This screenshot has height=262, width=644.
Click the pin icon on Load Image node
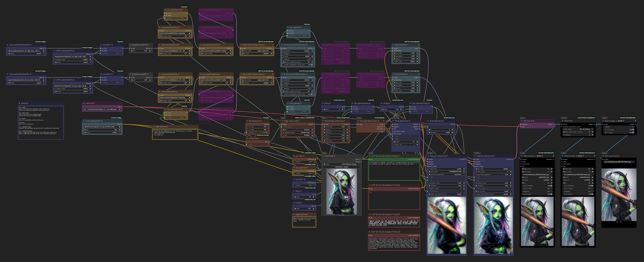[335, 156]
